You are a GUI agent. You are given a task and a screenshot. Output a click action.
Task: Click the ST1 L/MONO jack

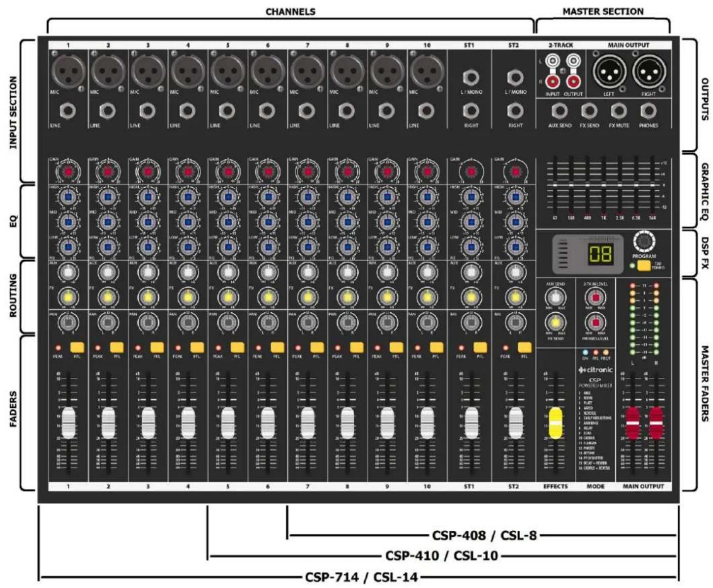(471, 77)
